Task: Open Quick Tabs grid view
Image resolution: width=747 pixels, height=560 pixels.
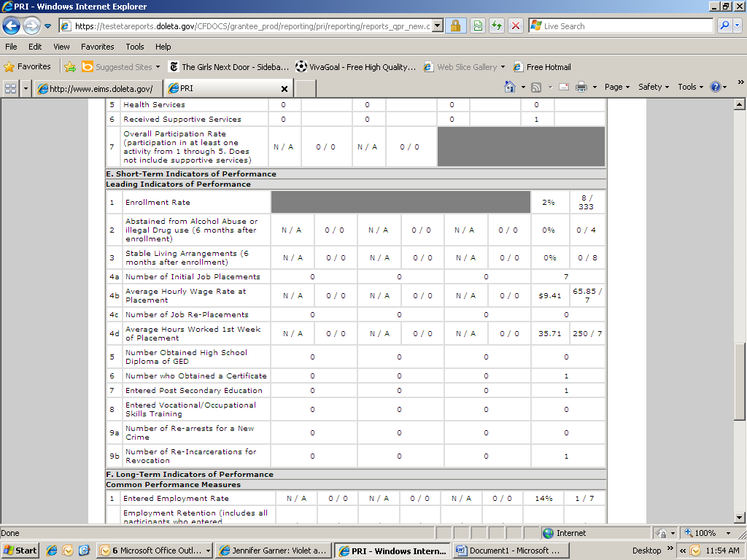Action: point(11,88)
